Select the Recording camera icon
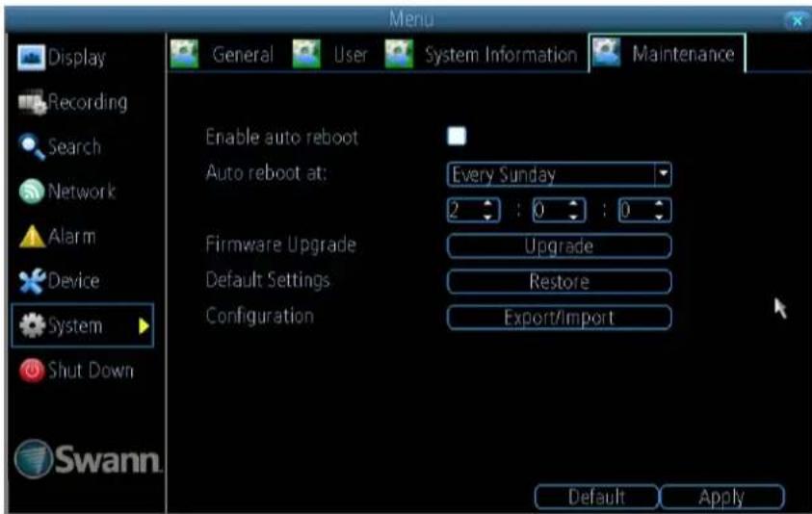This screenshot has width=812, height=514. (32, 102)
